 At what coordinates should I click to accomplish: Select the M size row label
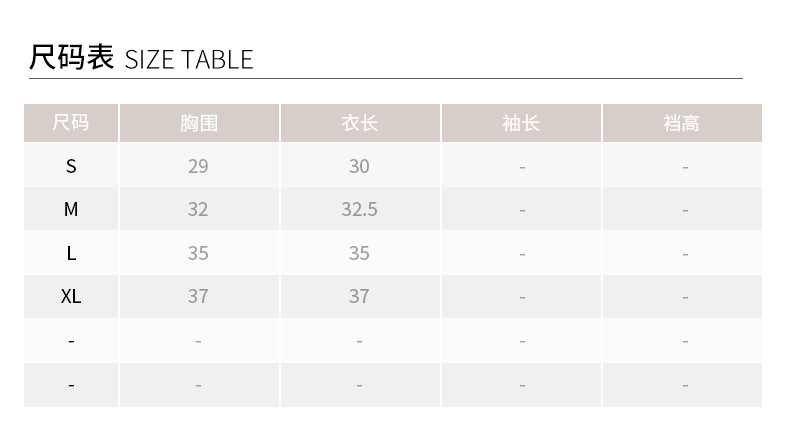coord(71,209)
